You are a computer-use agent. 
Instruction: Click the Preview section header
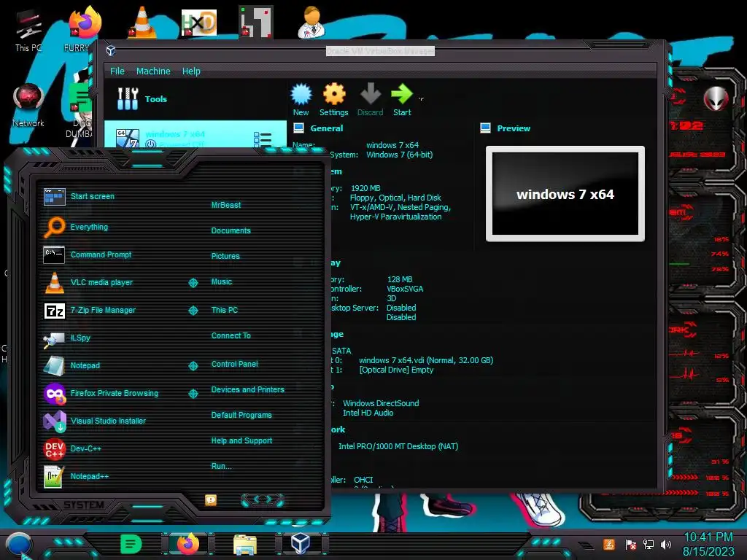pos(514,128)
